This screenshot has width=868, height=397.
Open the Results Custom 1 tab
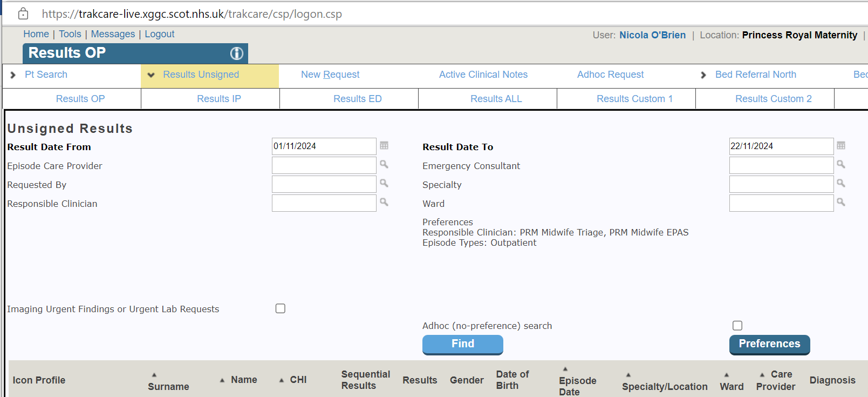click(x=634, y=99)
